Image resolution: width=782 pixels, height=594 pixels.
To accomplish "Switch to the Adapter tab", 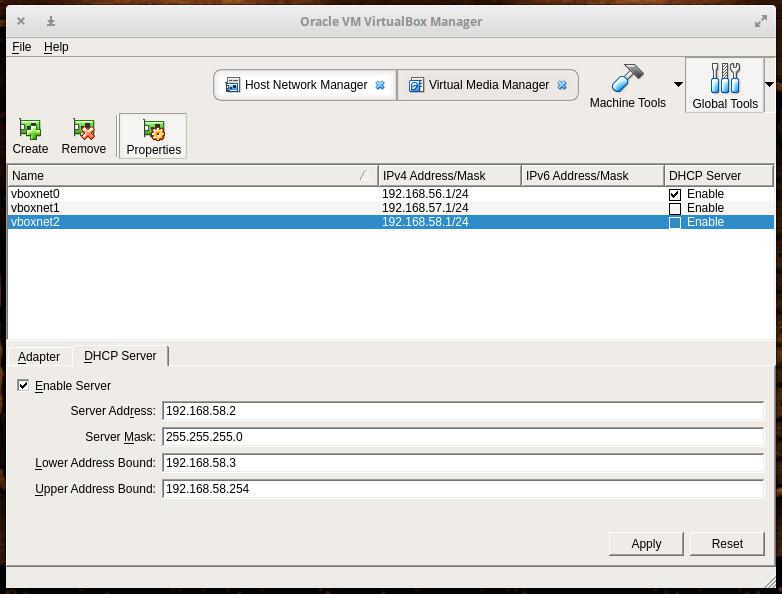I will click(x=39, y=357).
